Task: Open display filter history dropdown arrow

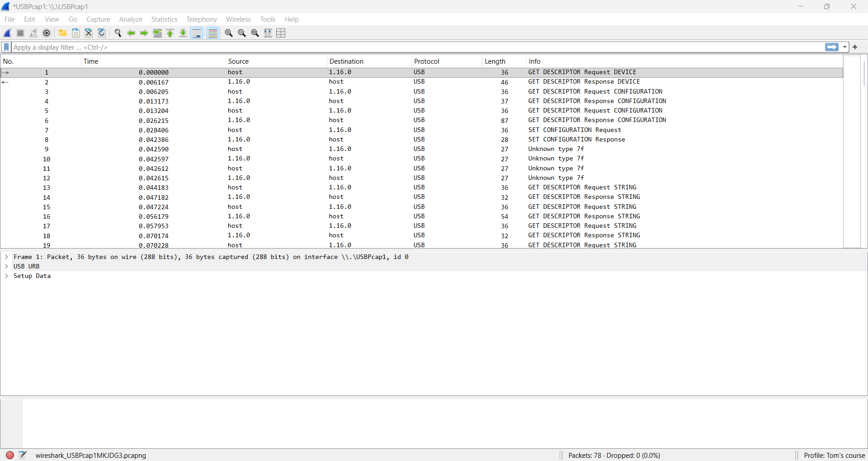Action: pos(844,47)
